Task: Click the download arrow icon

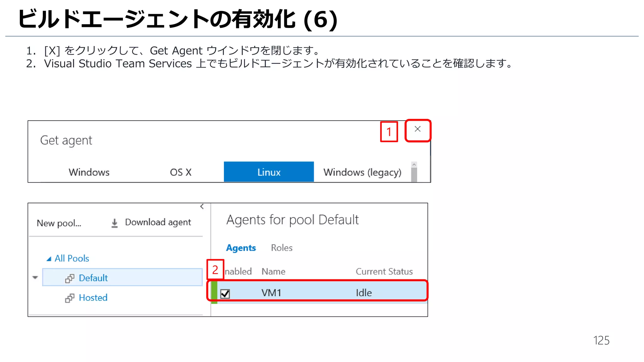Action: [114, 223]
